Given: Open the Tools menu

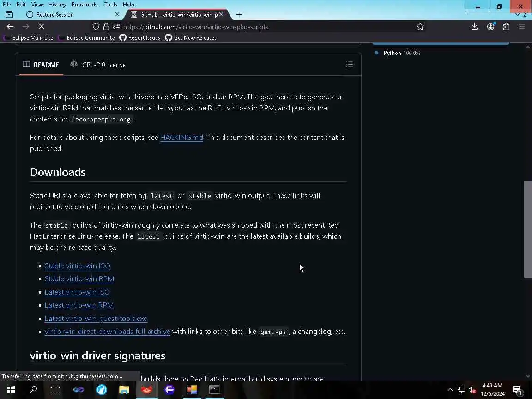Looking at the screenshot, I should (x=110, y=5).
